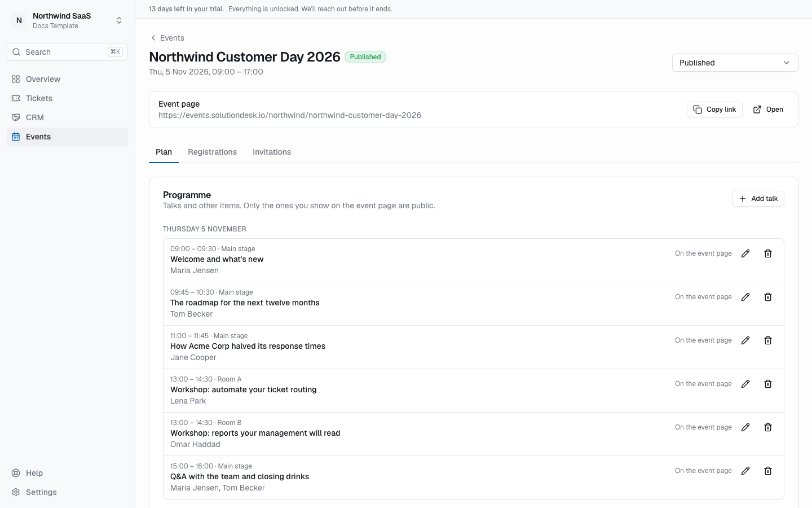This screenshot has width=812, height=508.
Task: Focus the Search field
Action: point(68,52)
